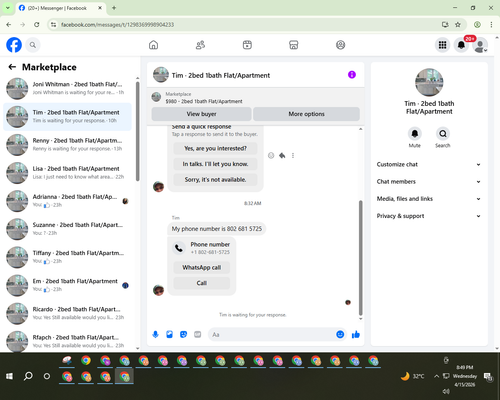Open the notifications bell with 20+ badge
Viewport: 500px width, 400px height.
pos(461,45)
